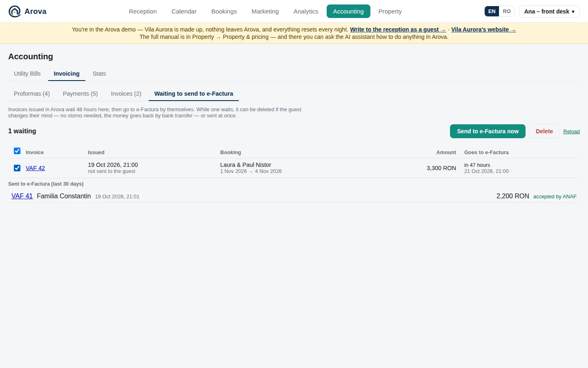Go to the Reception menu
588x368 pixels.
[x=143, y=11]
